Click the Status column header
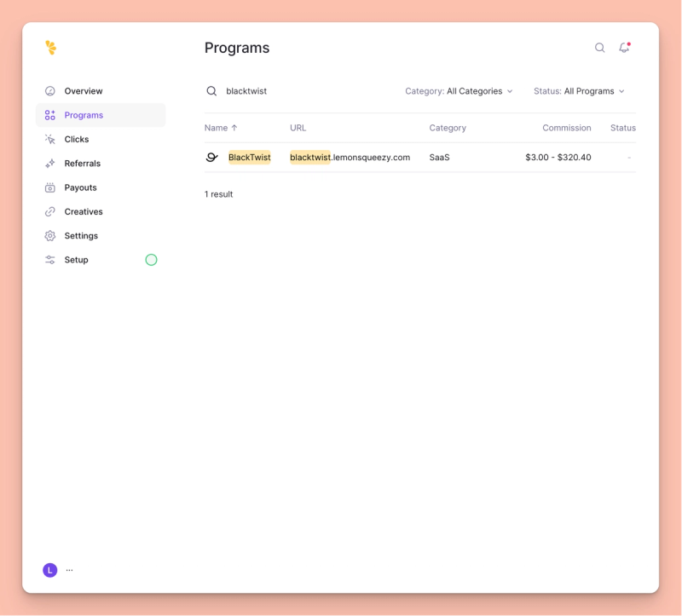This screenshot has width=682, height=616. [x=623, y=128]
